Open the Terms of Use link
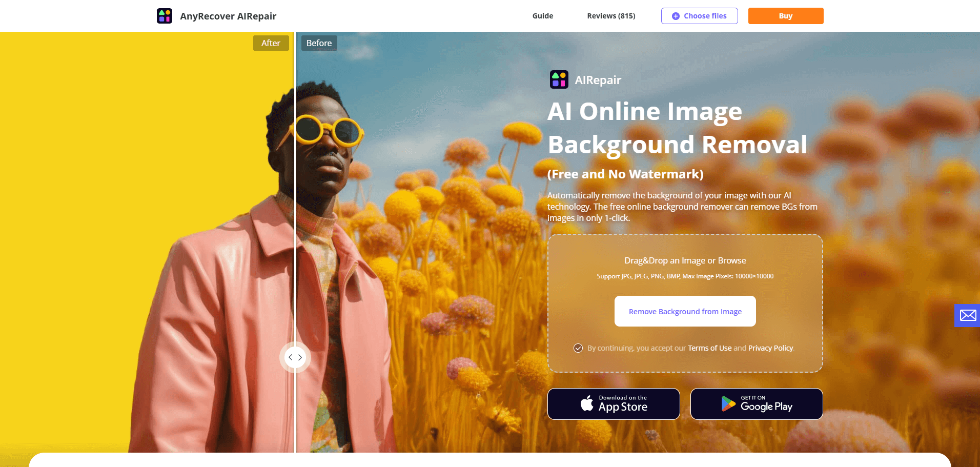The width and height of the screenshot is (980, 467). click(x=709, y=348)
